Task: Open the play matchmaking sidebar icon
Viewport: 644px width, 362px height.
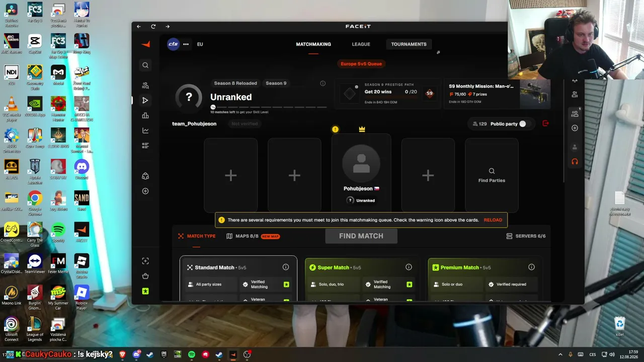Action: pyautogui.click(x=145, y=100)
